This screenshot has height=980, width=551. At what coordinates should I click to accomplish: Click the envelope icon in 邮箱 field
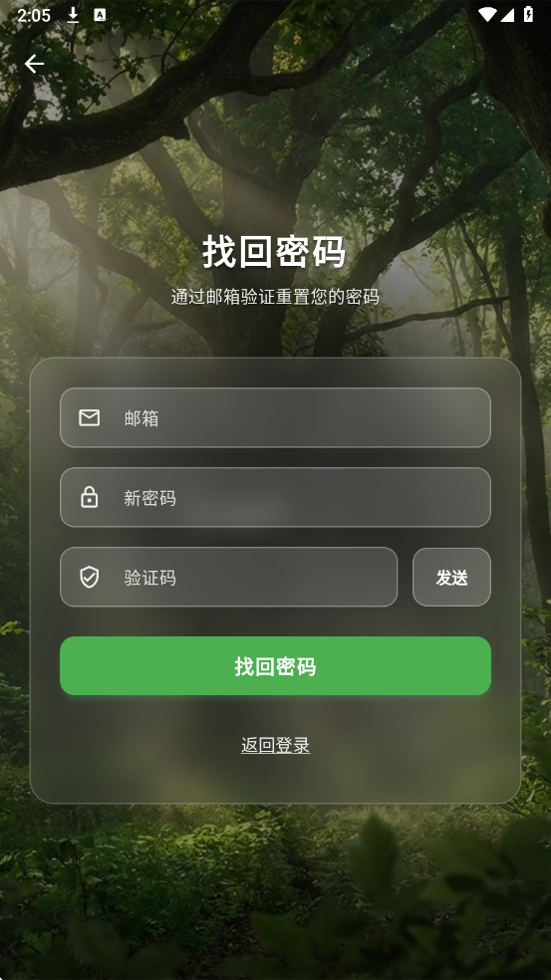click(x=90, y=417)
